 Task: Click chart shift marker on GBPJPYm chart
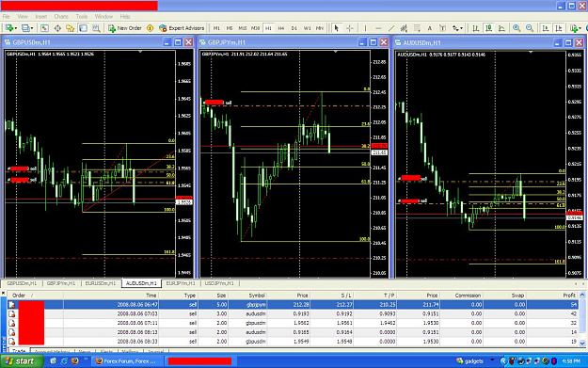[x=336, y=52]
